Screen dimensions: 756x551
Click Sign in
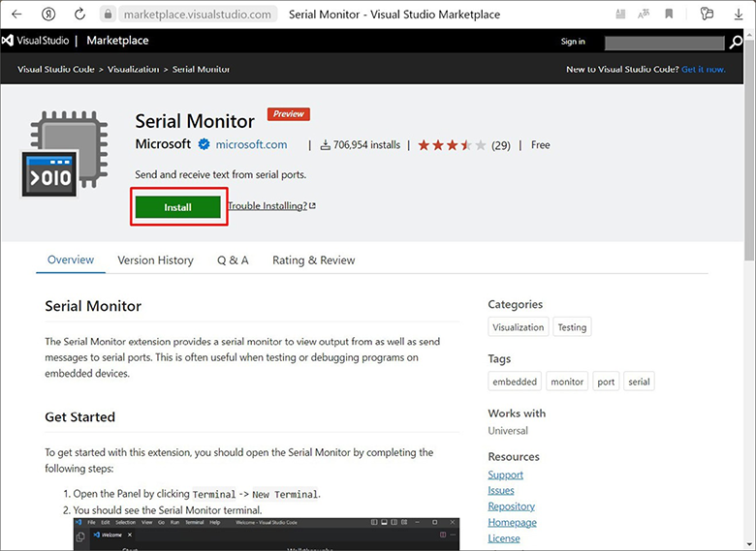[x=573, y=42]
